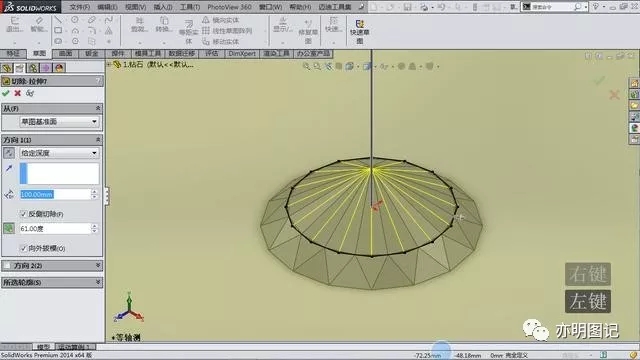
Task: Switch to the 评估 evaluate tab
Action: point(211,53)
